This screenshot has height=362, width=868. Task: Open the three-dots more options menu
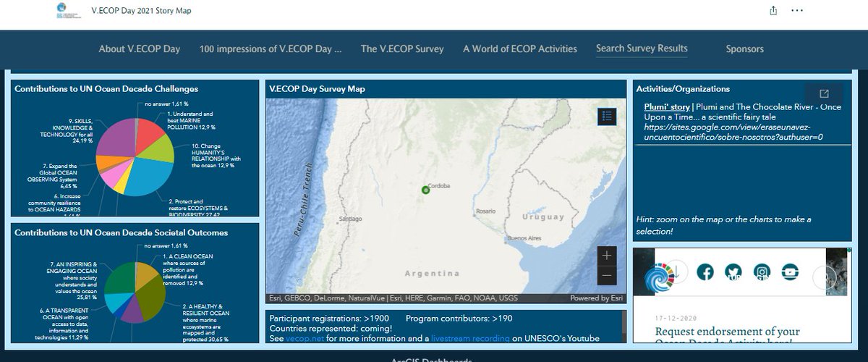coord(797,10)
